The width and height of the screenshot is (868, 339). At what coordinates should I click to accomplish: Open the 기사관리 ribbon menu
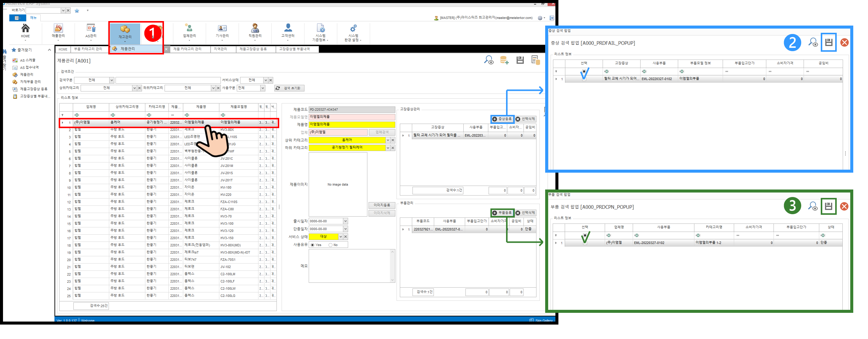pos(222,32)
